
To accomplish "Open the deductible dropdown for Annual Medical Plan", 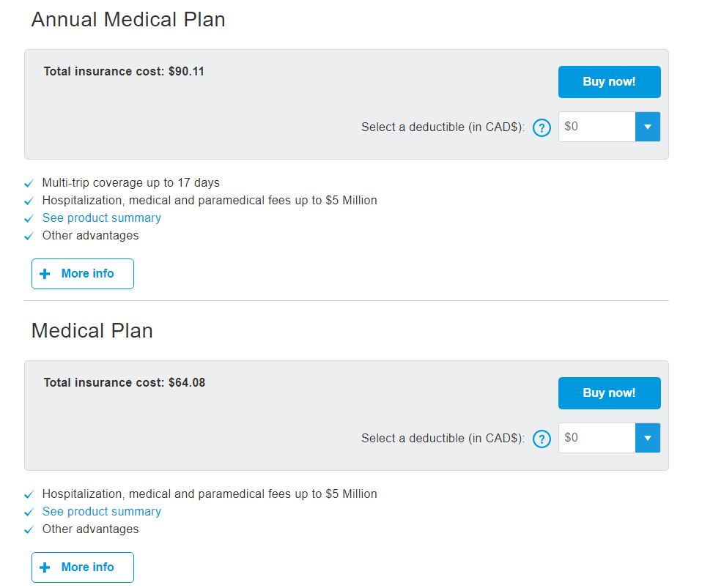I will (x=647, y=127).
